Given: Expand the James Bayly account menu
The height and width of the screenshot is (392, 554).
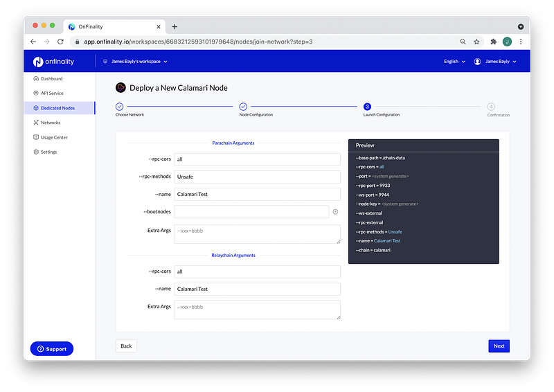Looking at the screenshot, I should (x=495, y=62).
